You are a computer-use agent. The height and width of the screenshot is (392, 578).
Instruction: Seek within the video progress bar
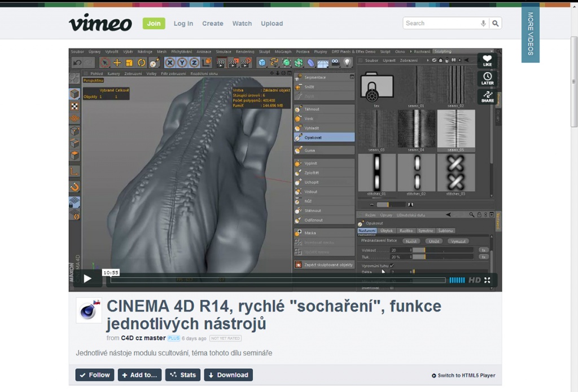[x=278, y=280]
